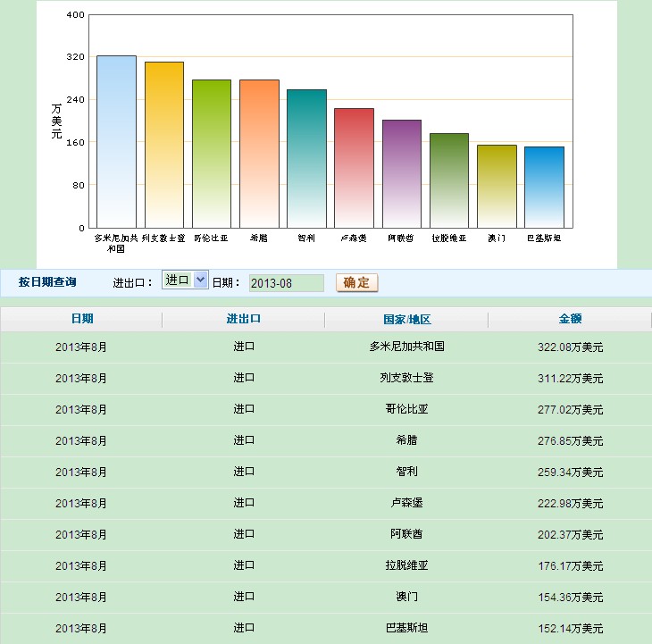Viewport: 652px width, 644px height.
Task: Click the amount 154.36万美元
Action: click(570, 598)
